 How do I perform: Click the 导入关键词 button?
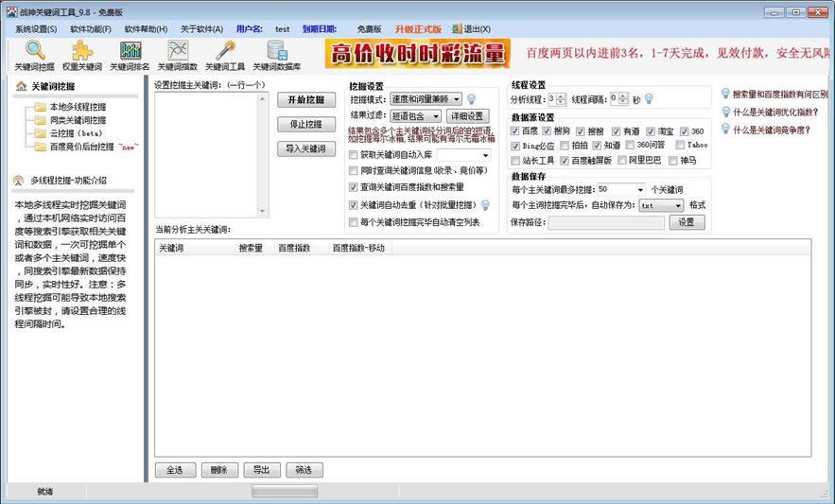[306, 148]
